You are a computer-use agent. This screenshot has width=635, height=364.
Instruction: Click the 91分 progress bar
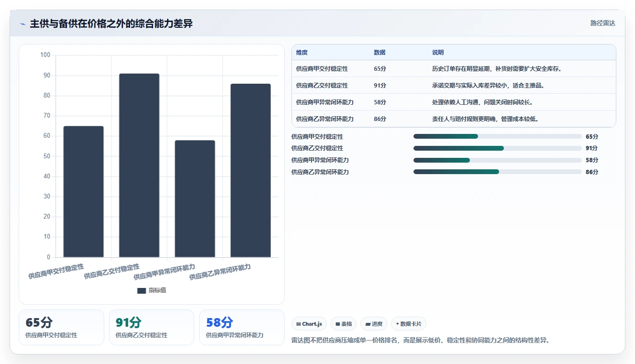498,148
